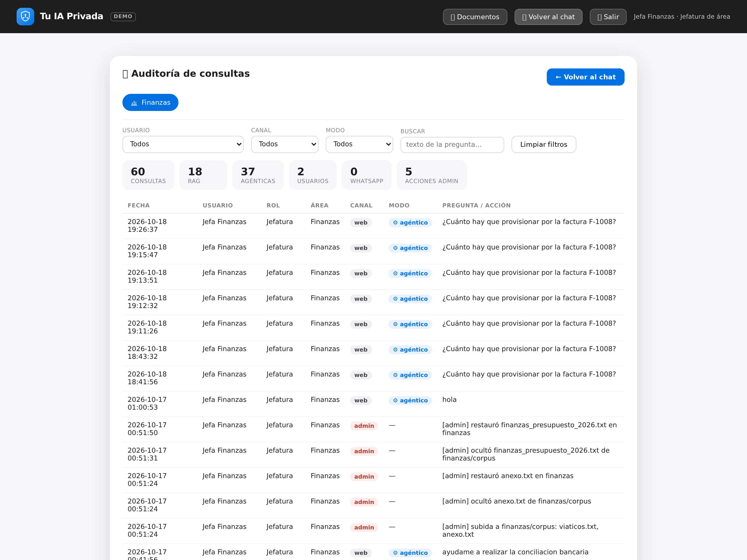Click the Limpiar filtros button
747x560 pixels.
(544, 144)
